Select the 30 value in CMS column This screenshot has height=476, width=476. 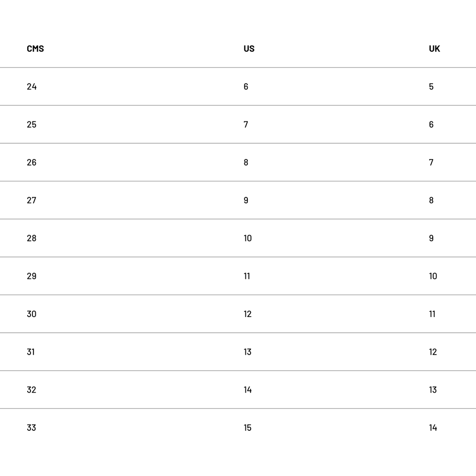pos(31,314)
